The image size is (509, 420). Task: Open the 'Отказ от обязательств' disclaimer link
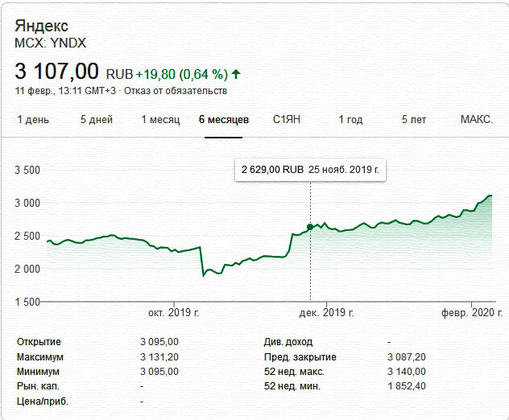[176, 91]
